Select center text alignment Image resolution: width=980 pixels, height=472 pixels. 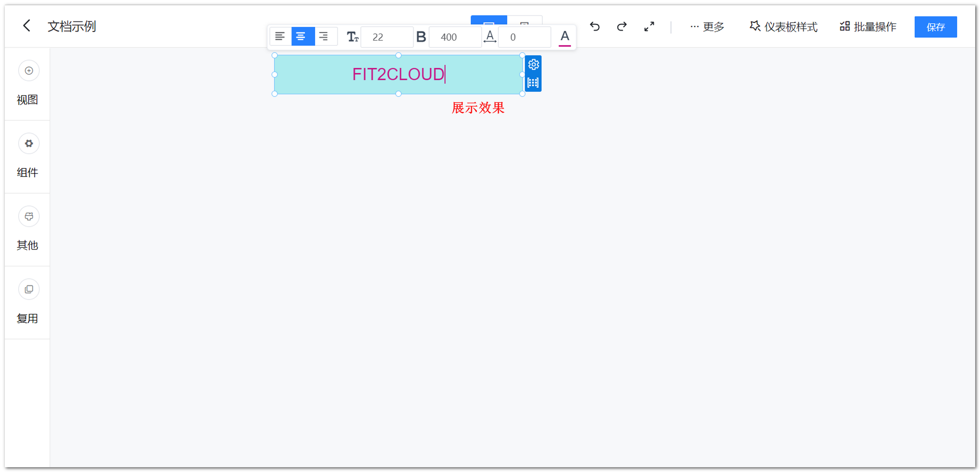[x=303, y=36]
